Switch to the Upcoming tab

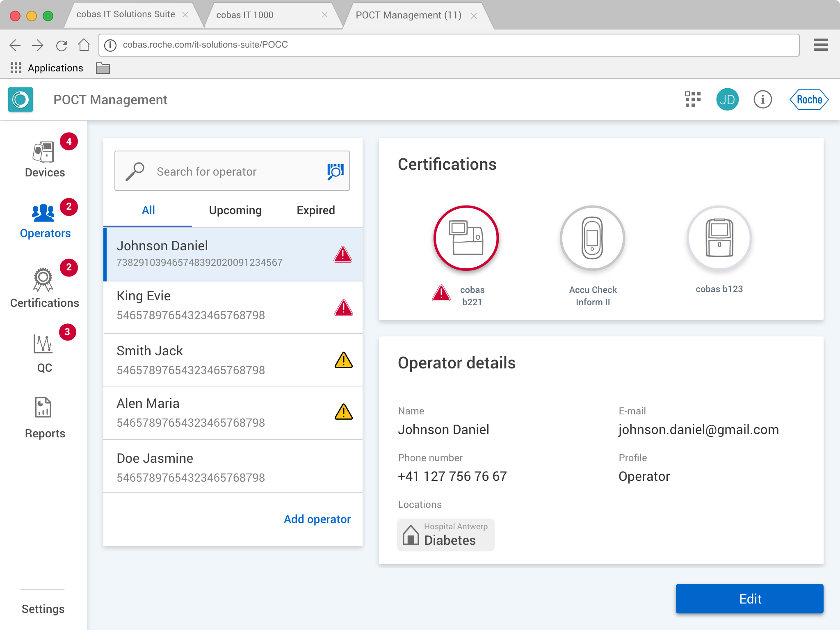(235, 210)
